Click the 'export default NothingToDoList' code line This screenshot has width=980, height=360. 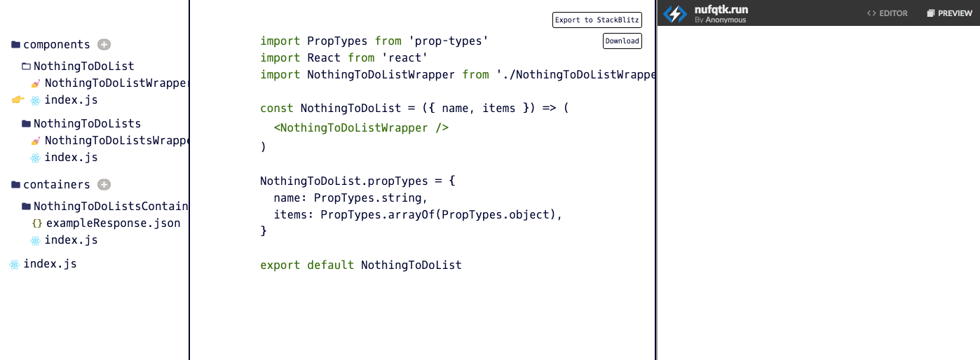pos(361,265)
